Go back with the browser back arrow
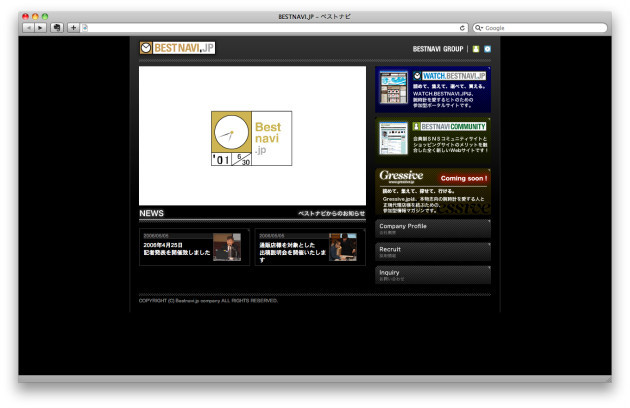Screen dimensions: 630x408 29,28
